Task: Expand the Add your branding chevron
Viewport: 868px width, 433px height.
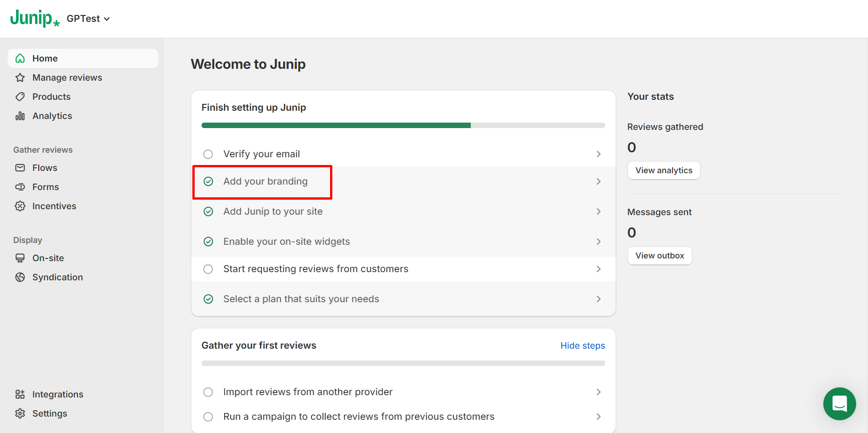Action: tap(599, 181)
